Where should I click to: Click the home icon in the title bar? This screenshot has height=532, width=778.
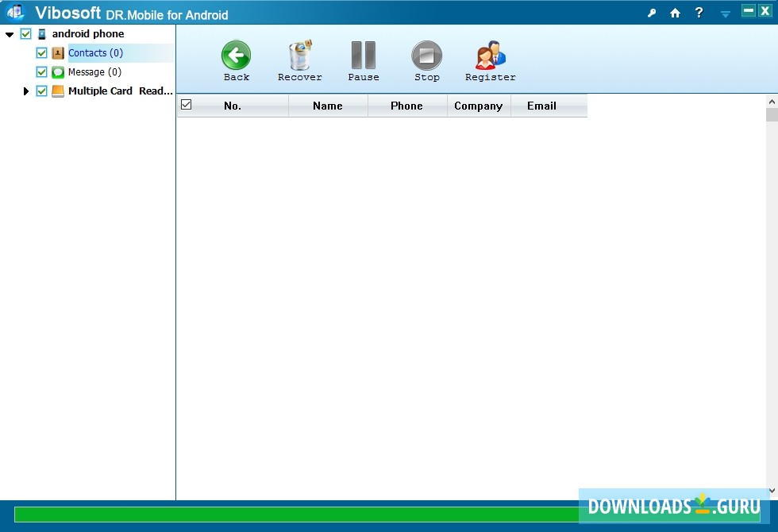(x=675, y=13)
